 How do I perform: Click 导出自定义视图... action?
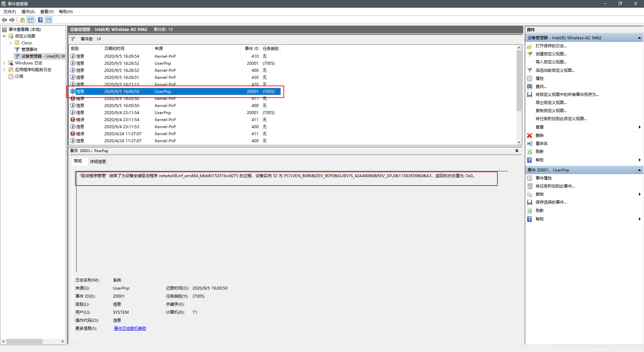pos(551,103)
